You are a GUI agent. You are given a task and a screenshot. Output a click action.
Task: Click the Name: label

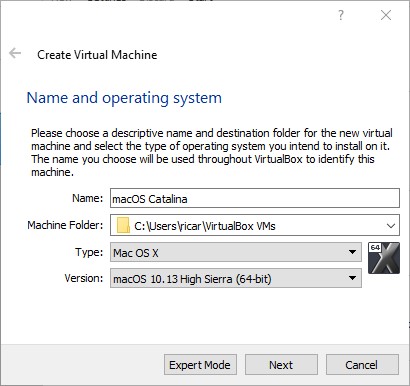click(x=88, y=198)
